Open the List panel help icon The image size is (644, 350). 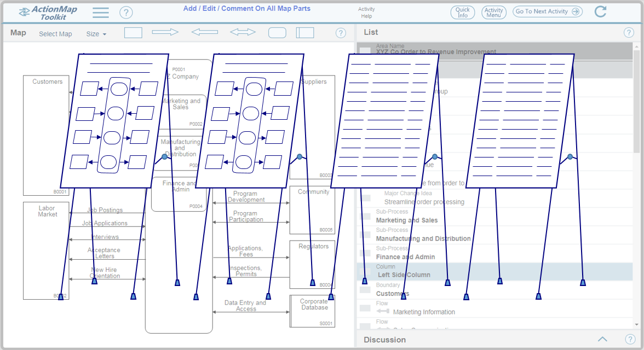coord(629,32)
